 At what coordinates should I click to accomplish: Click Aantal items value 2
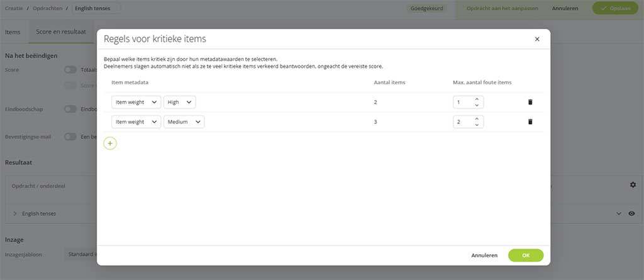tap(375, 102)
